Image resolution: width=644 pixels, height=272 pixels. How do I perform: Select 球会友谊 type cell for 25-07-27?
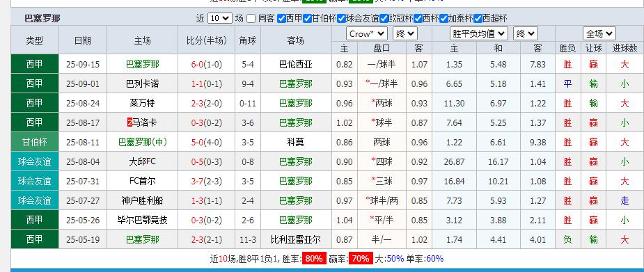[x=35, y=200]
